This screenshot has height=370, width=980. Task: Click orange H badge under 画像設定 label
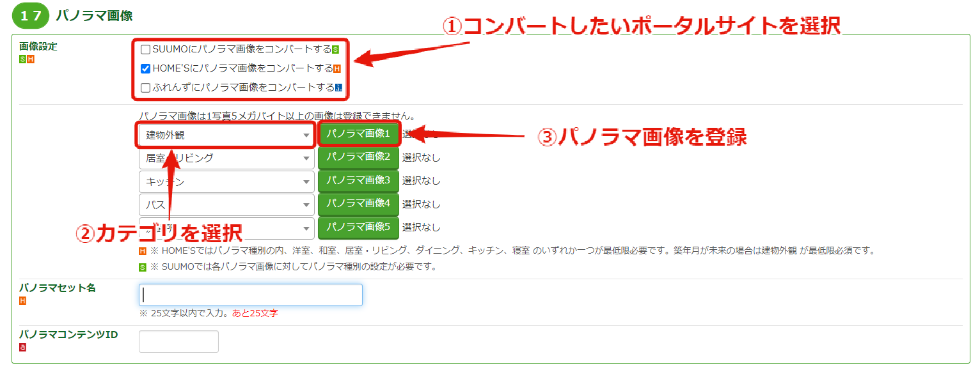click(x=30, y=59)
